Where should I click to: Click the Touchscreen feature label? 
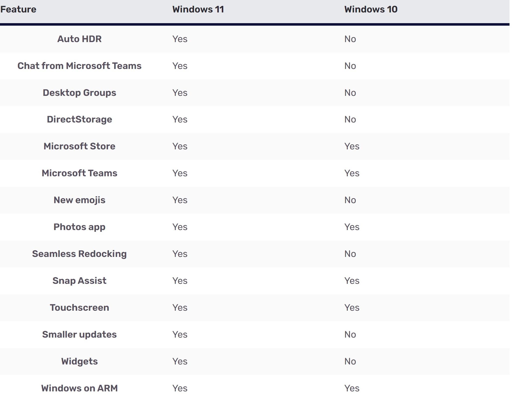pos(79,308)
